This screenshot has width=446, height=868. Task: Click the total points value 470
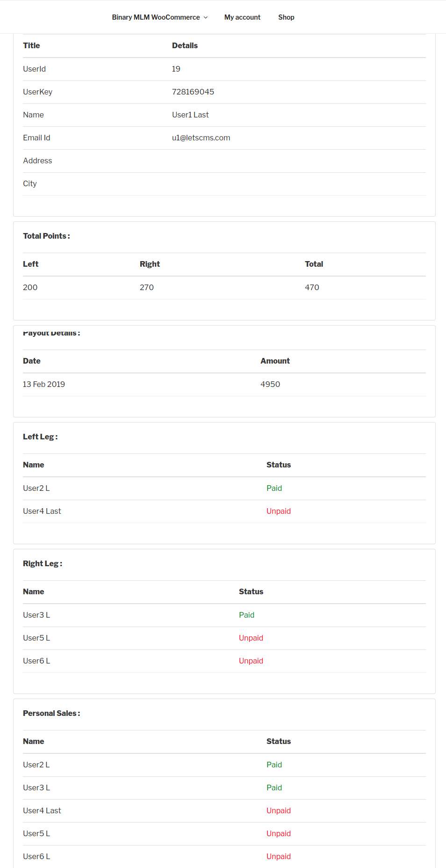(x=312, y=287)
